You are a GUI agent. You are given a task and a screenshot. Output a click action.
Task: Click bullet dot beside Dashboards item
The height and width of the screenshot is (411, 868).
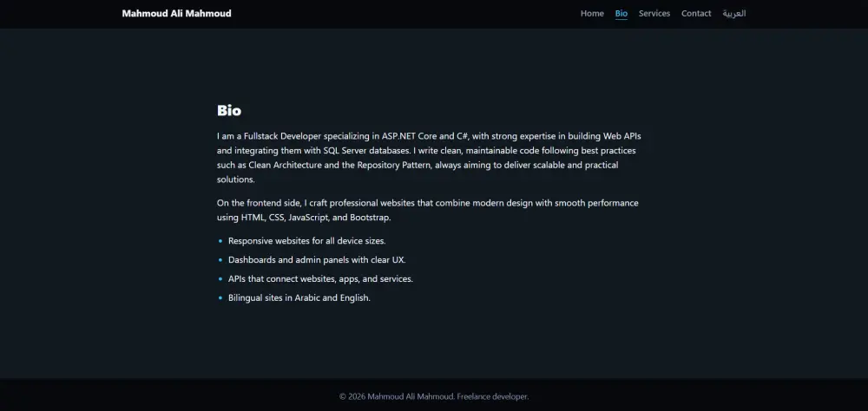(x=220, y=260)
